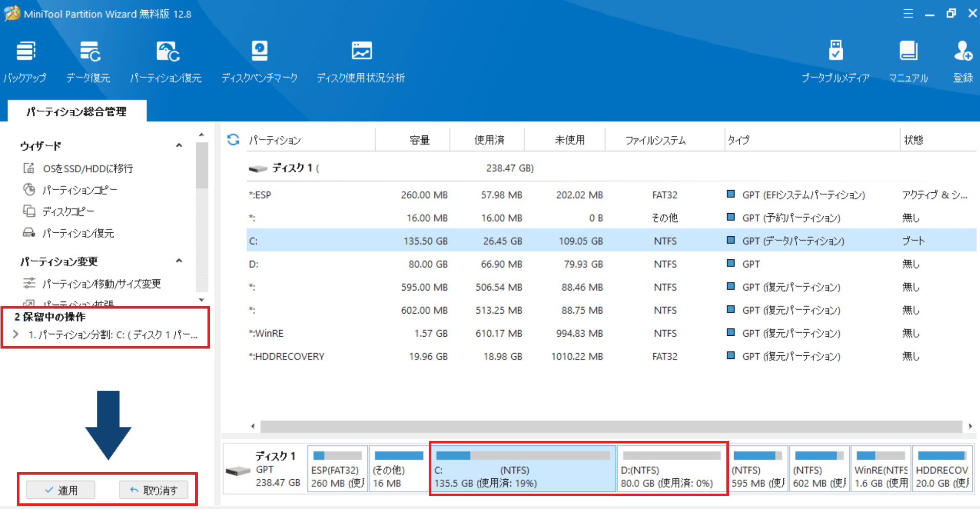Image resolution: width=980 pixels, height=509 pixels.
Task: Select パーティション復元 wizard in sidebar
Action: click(x=68, y=233)
